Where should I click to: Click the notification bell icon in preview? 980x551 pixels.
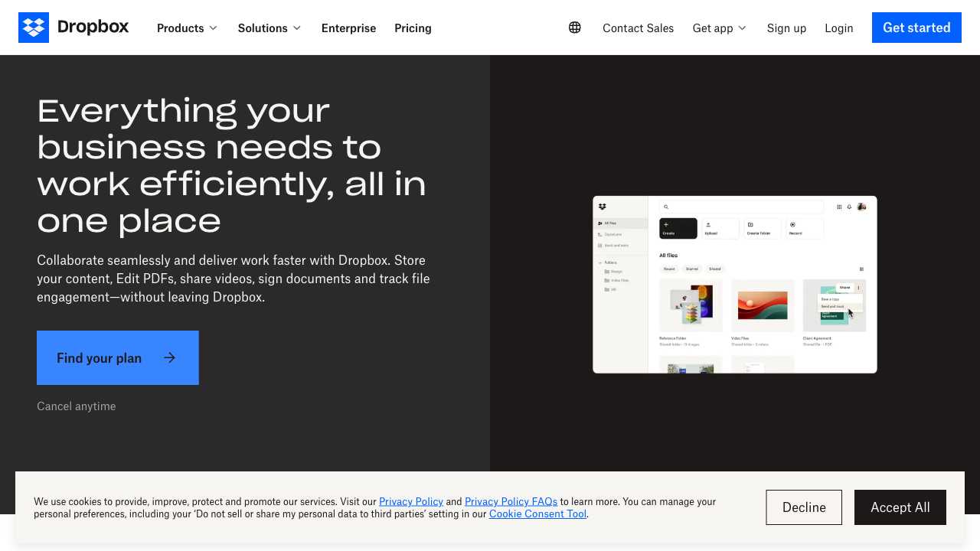849,207
